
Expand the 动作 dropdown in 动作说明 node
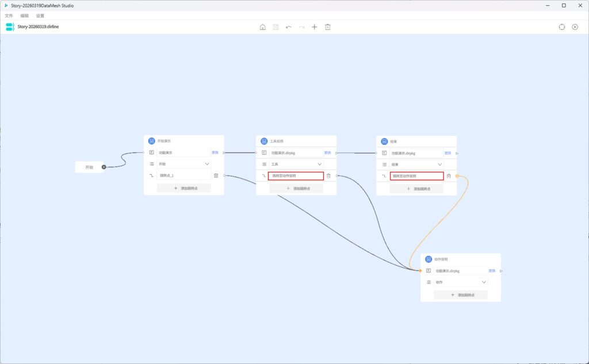(x=484, y=282)
